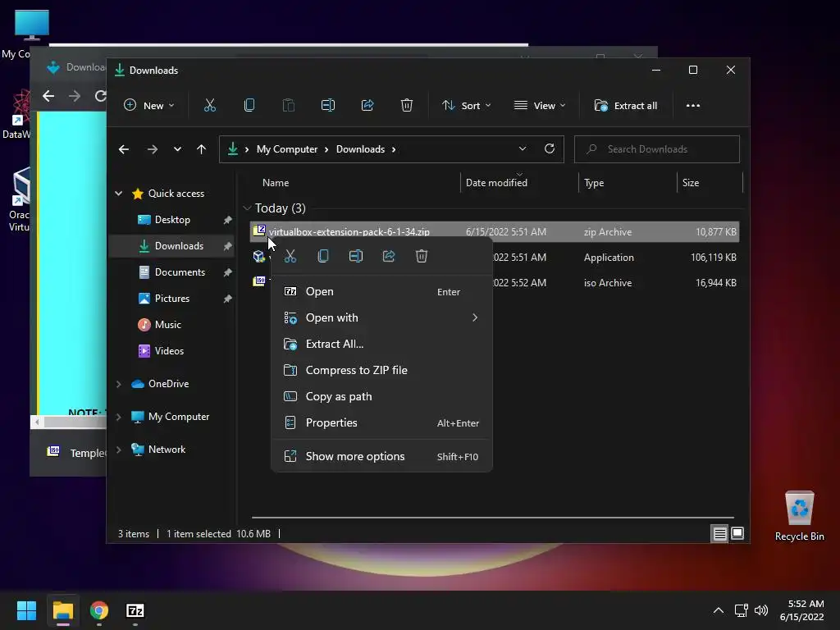Viewport: 840px width, 630px height.
Task: Sort by the Name column header
Action: (276, 183)
